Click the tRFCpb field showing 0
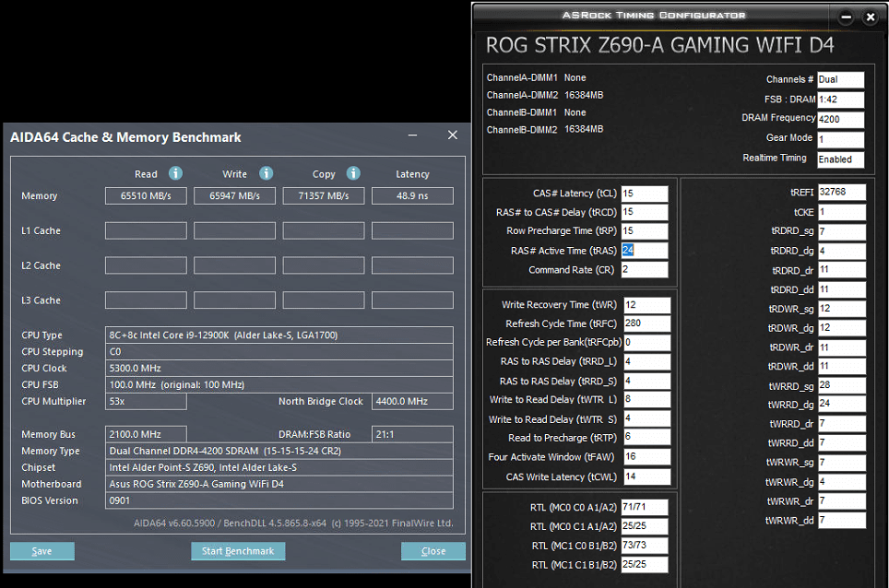 coord(646,343)
